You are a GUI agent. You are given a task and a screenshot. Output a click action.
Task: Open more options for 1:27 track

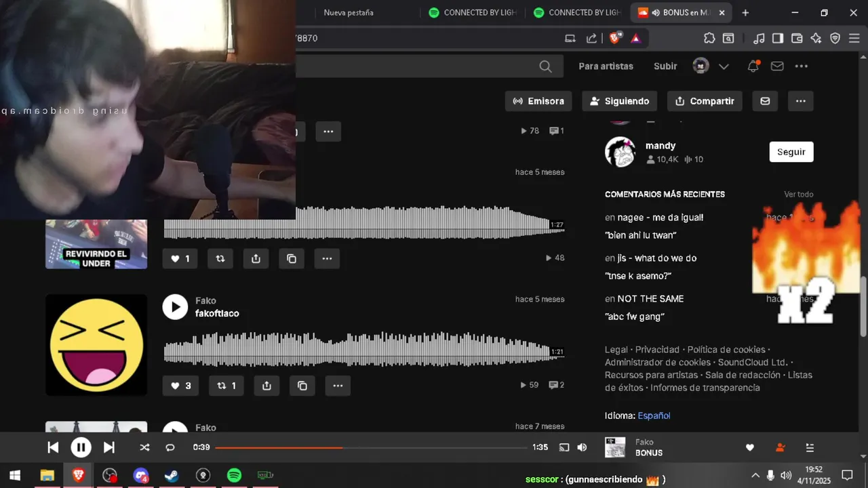tap(327, 258)
